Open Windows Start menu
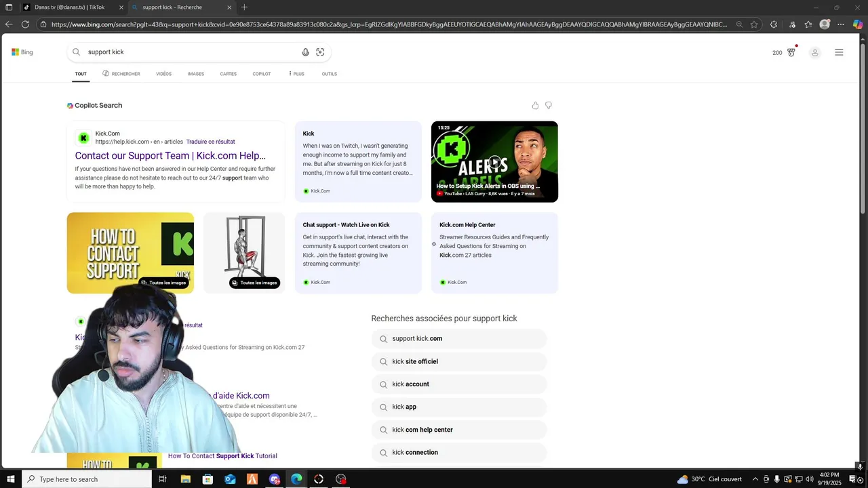This screenshot has width=868, height=488. [9, 479]
